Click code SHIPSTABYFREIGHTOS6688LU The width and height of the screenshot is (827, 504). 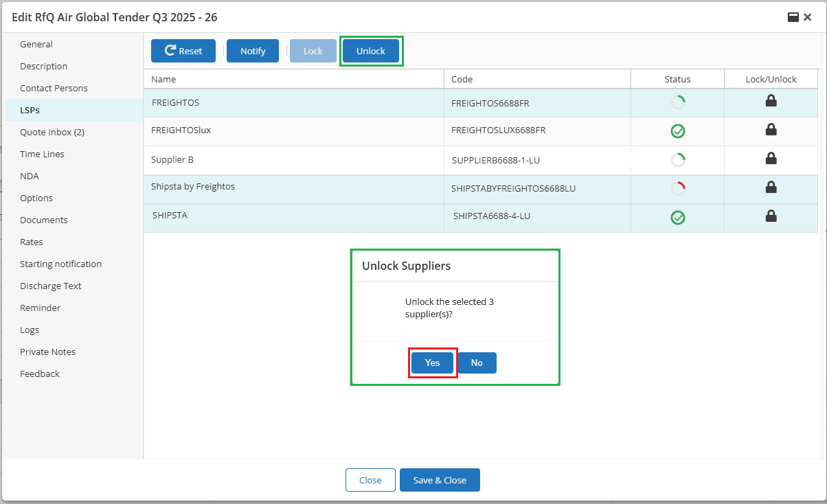click(x=513, y=188)
